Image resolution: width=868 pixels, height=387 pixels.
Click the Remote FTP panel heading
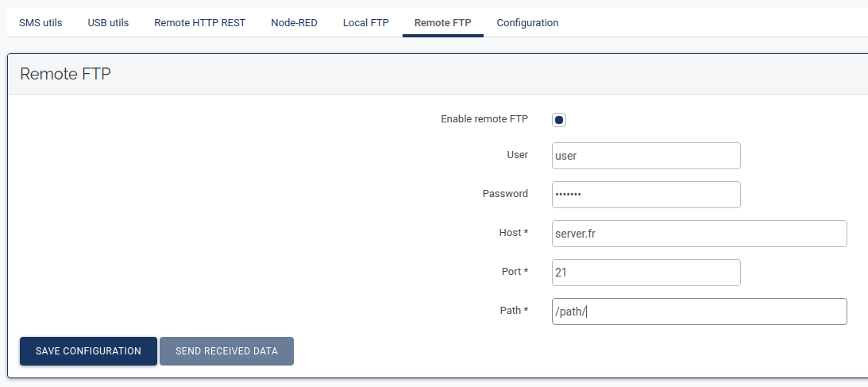coord(65,75)
